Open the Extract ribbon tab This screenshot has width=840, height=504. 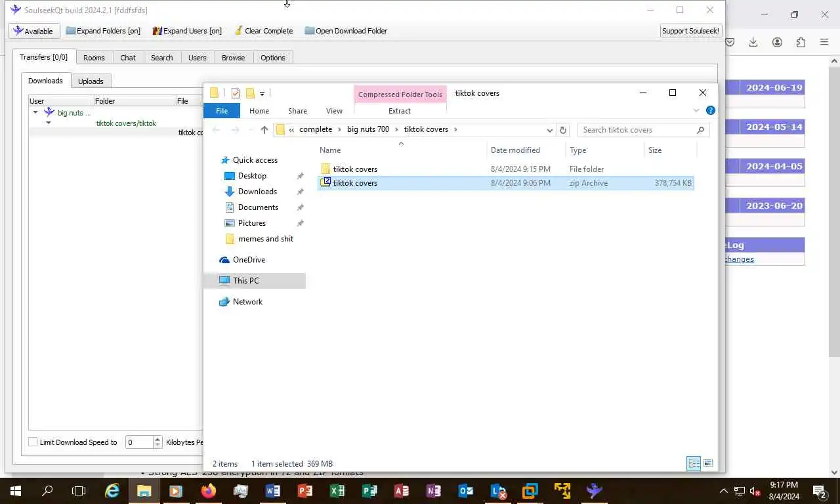coord(400,111)
